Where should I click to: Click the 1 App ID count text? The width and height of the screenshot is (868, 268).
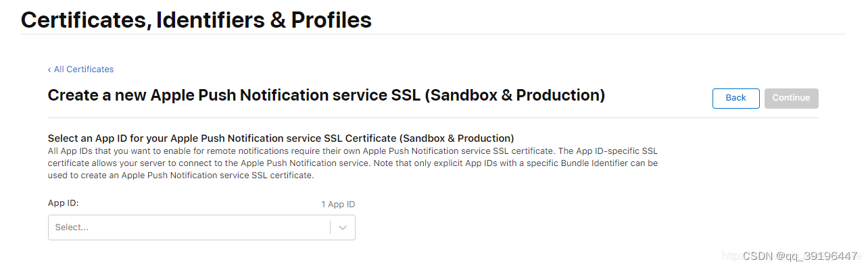tap(338, 204)
